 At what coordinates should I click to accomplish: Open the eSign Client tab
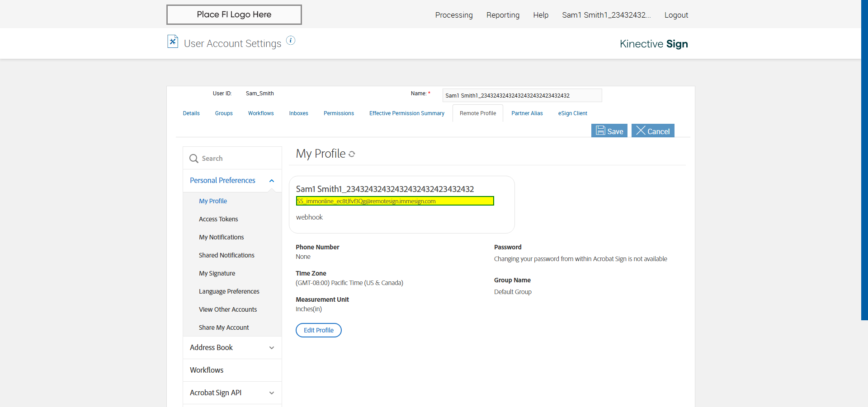pyautogui.click(x=572, y=113)
